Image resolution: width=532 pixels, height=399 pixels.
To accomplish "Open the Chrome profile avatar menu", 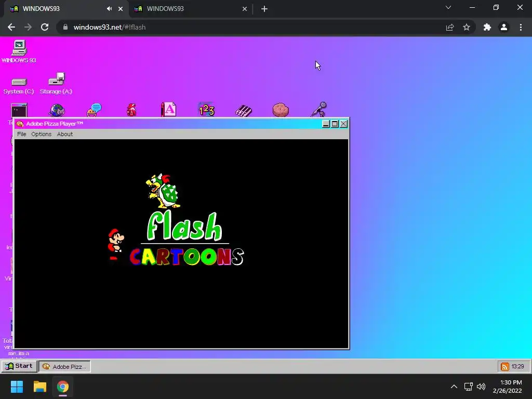I will pyautogui.click(x=504, y=27).
